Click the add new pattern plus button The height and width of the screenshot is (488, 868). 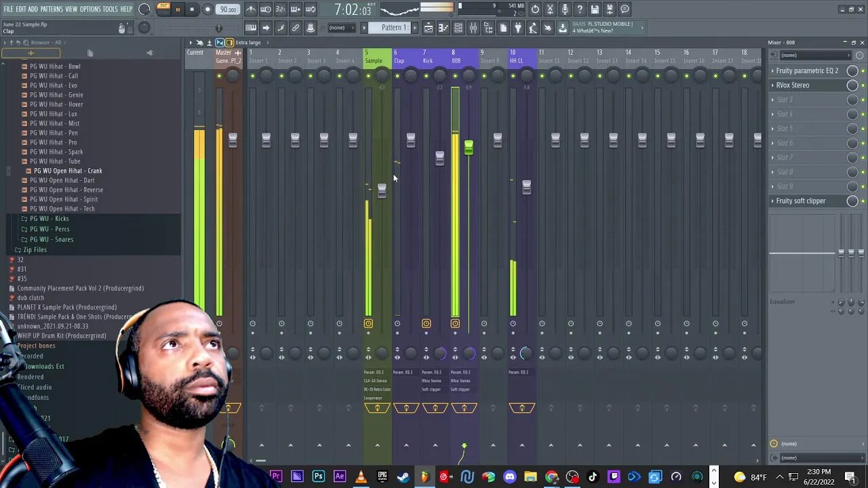[415, 28]
